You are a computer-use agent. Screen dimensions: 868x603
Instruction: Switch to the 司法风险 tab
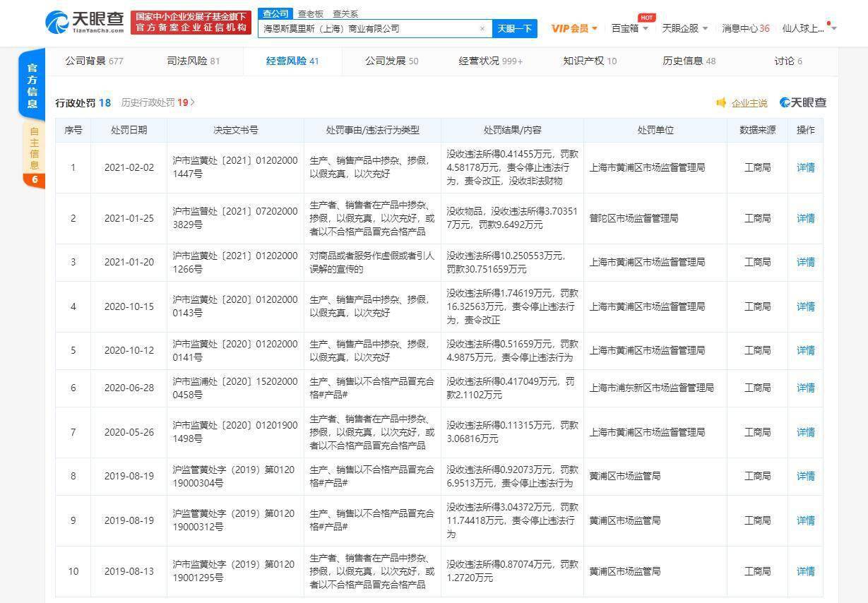tap(193, 61)
